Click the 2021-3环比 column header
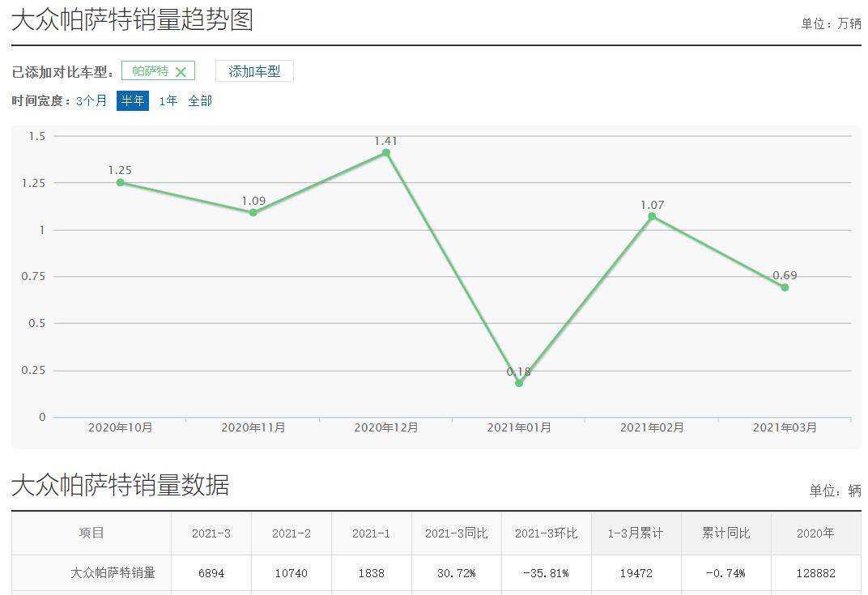The height and width of the screenshot is (595, 868). (547, 533)
